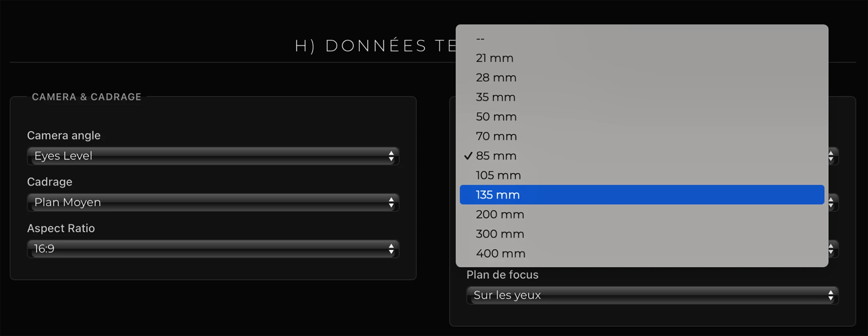Select the 70 mm option

(x=496, y=136)
